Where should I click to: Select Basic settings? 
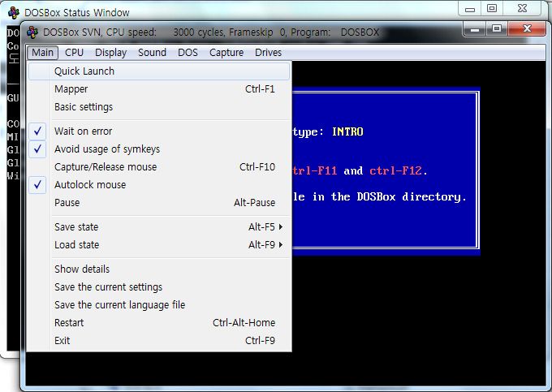point(159,107)
